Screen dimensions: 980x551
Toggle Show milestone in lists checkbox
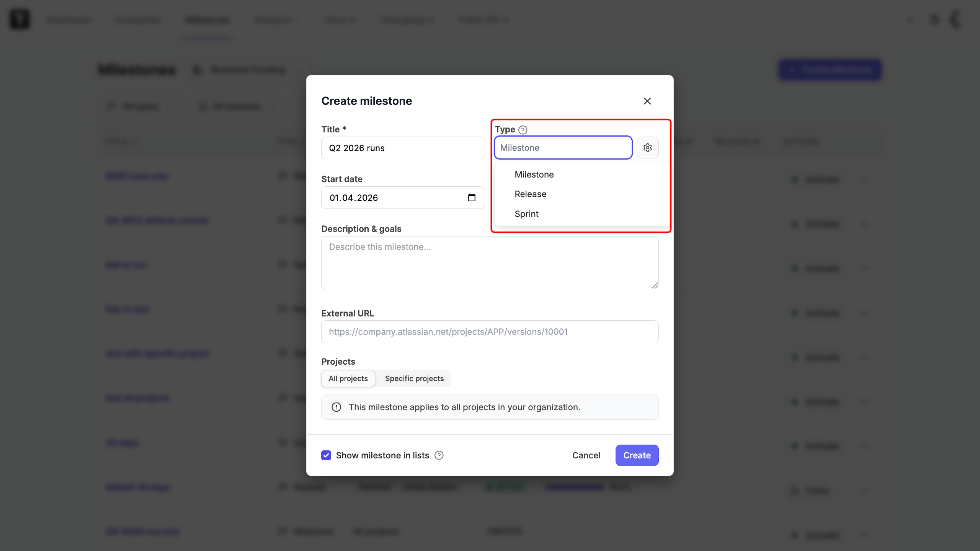click(326, 455)
